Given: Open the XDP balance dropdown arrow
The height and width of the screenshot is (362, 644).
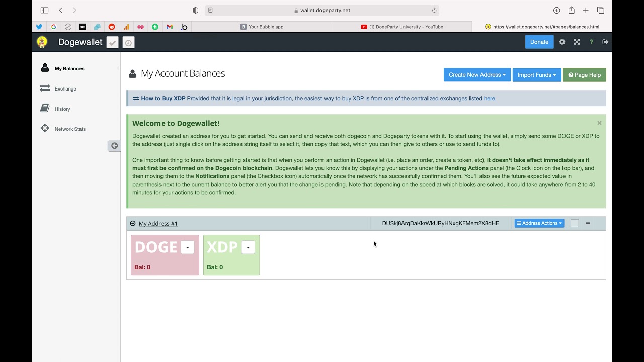Looking at the screenshot, I should (248, 247).
